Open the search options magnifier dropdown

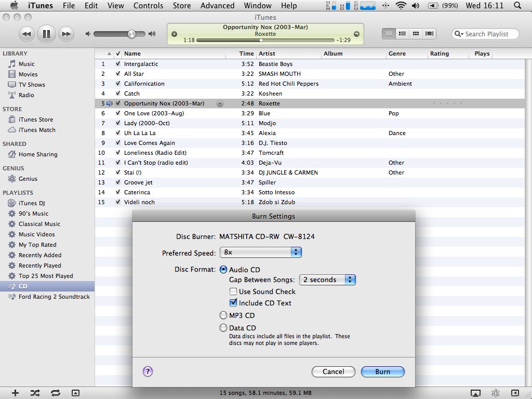459,34
